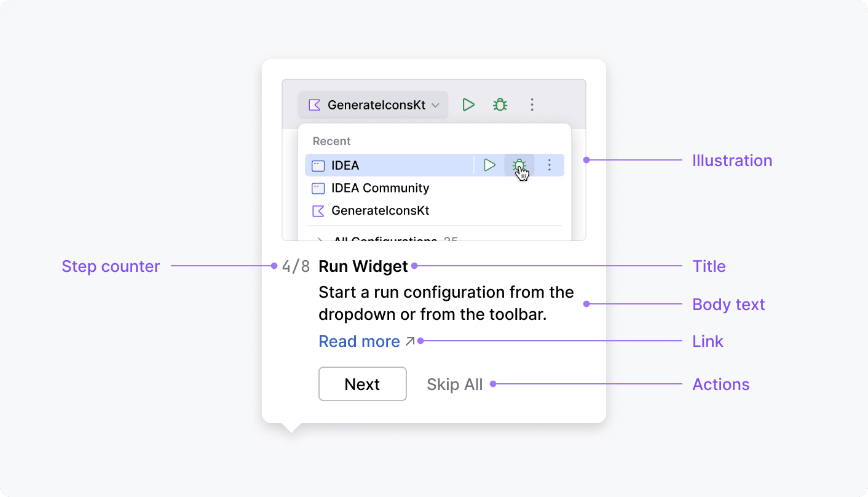Click the green Run button in top toolbar
Image resolution: width=868 pixels, height=497 pixels.
[x=468, y=105]
